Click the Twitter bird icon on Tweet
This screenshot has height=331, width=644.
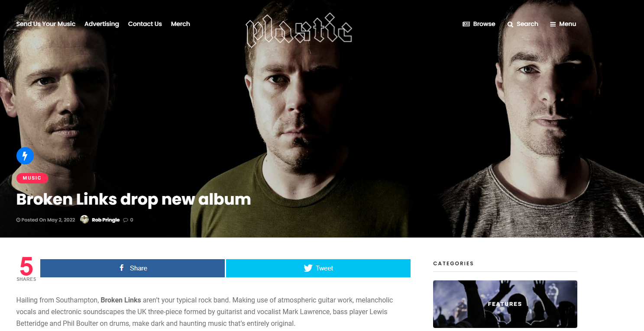pos(308,268)
